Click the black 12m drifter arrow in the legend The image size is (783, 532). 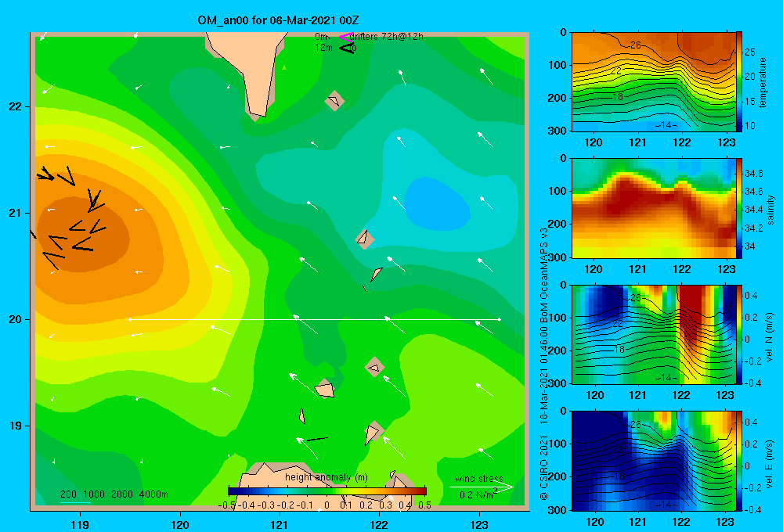pyautogui.click(x=347, y=48)
